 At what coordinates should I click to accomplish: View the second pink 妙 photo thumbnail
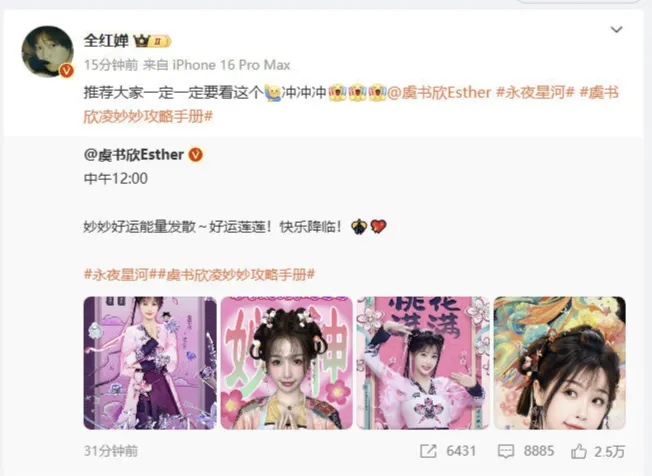click(x=286, y=363)
